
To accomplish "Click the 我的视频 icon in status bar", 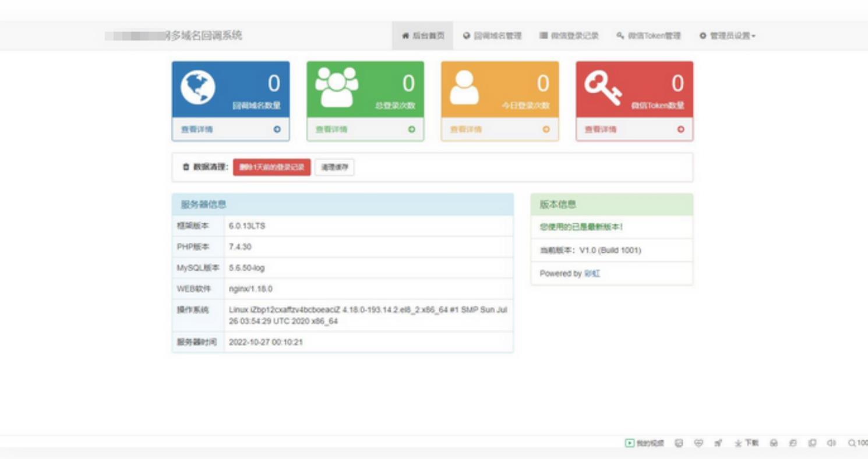I will 630,443.
